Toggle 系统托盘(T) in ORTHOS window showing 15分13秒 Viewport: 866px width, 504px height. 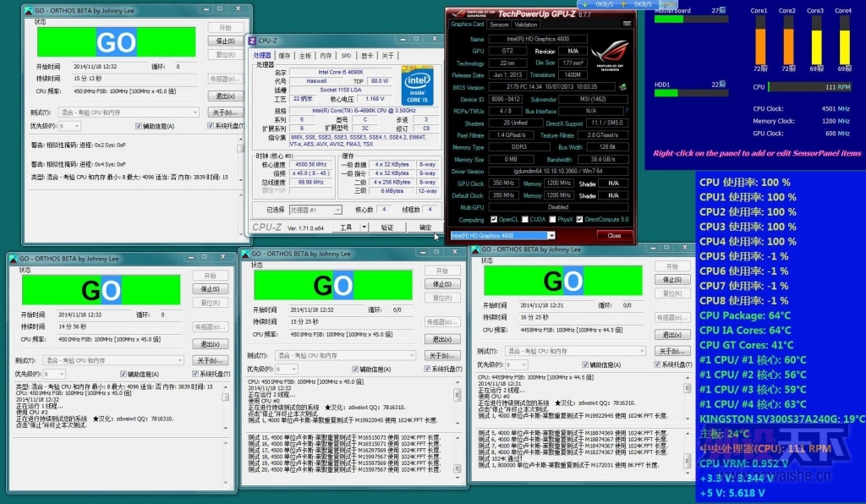pos(211,126)
